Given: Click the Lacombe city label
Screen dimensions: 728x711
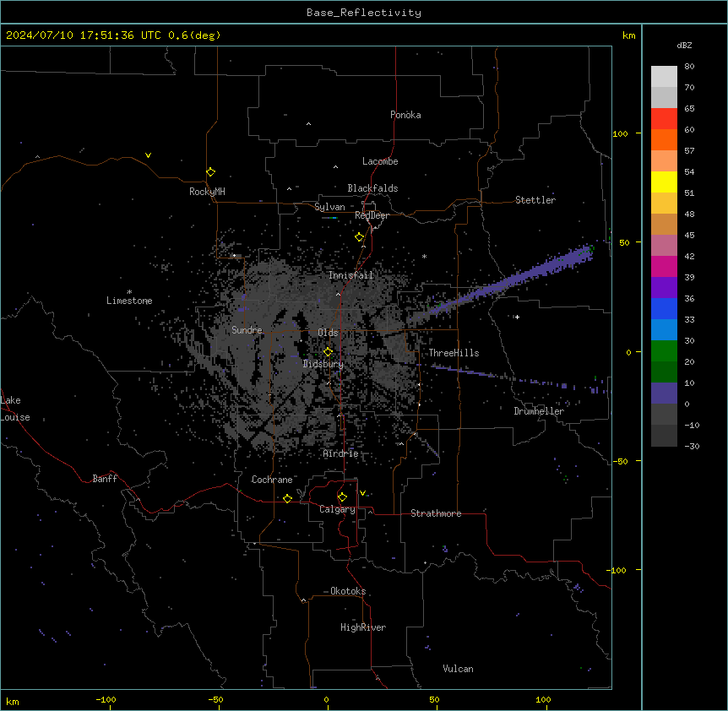Looking at the screenshot, I should pyautogui.click(x=380, y=161).
